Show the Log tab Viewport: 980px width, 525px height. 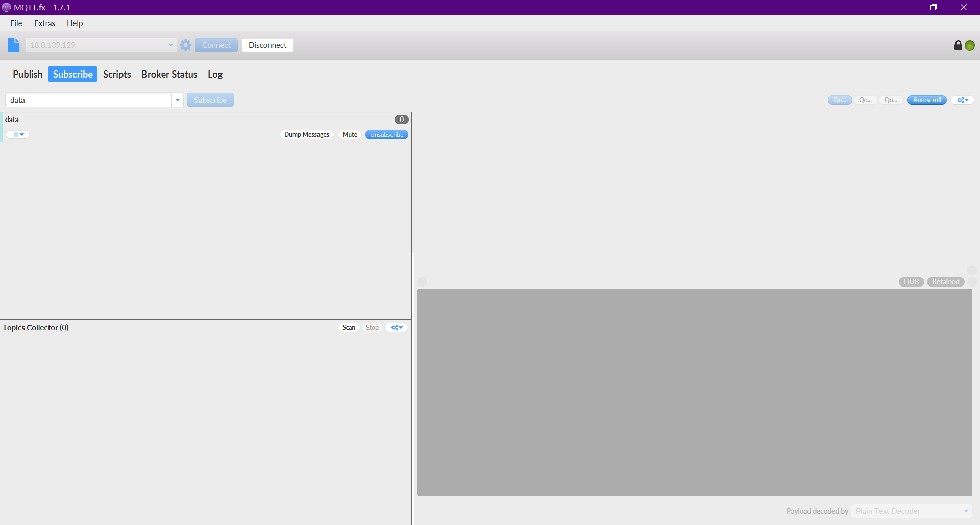click(215, 74)
